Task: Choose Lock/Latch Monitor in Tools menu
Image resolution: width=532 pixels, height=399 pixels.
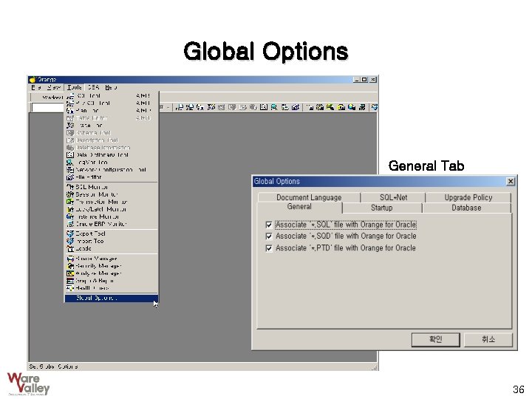Action: [112, 209]
